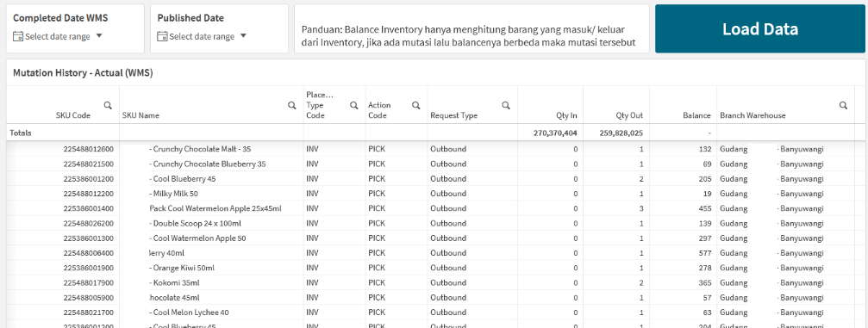The image size is (868, 328).
Task: Click the Load Data button
Action: tap(760, 28)
